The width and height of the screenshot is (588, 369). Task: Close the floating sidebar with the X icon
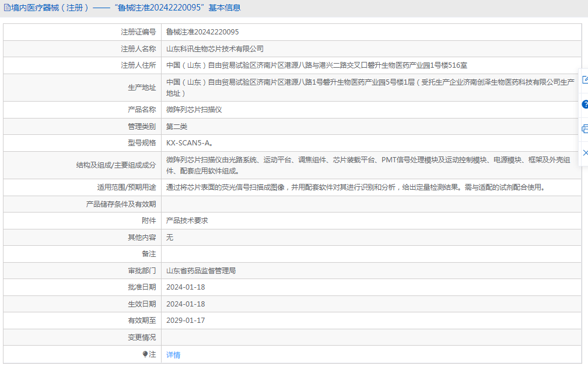(586, 153)
